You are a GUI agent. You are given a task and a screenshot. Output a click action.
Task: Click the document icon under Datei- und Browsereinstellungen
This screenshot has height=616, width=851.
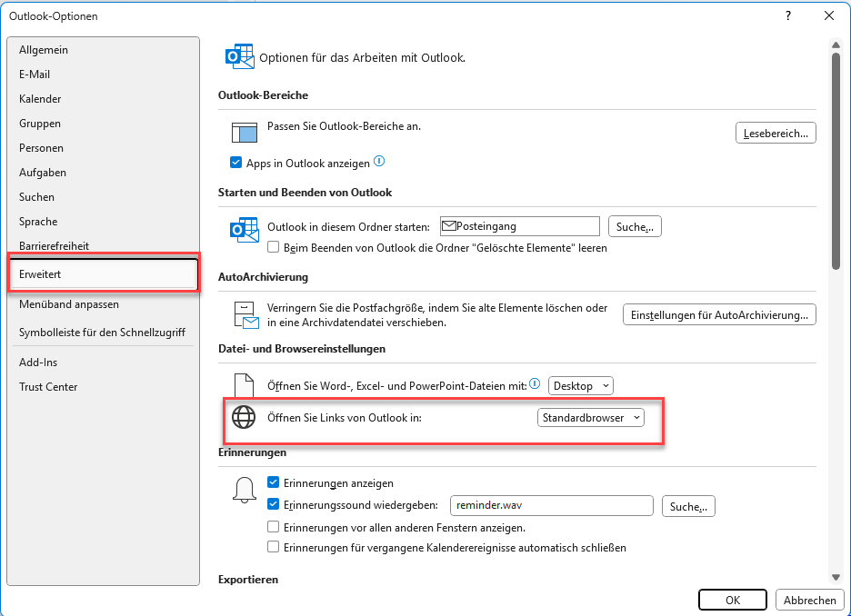pos(244,386)
